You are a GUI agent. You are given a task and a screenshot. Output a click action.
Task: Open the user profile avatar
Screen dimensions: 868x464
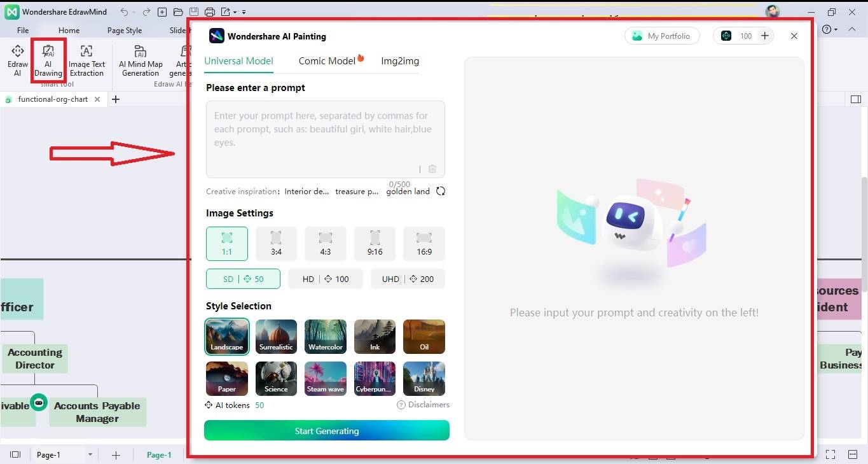(x=773, y=12)
